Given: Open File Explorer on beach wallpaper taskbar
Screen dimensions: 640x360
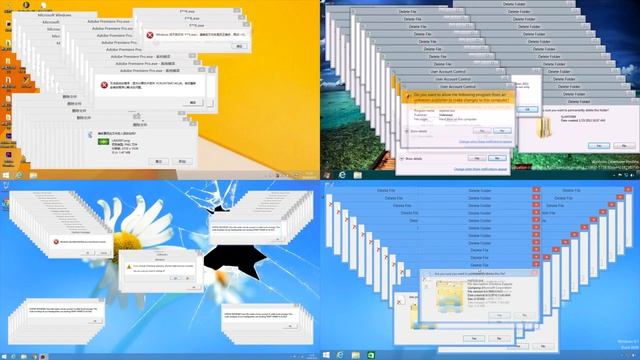Looking at the screenshot, I should [x=358, y=175].
